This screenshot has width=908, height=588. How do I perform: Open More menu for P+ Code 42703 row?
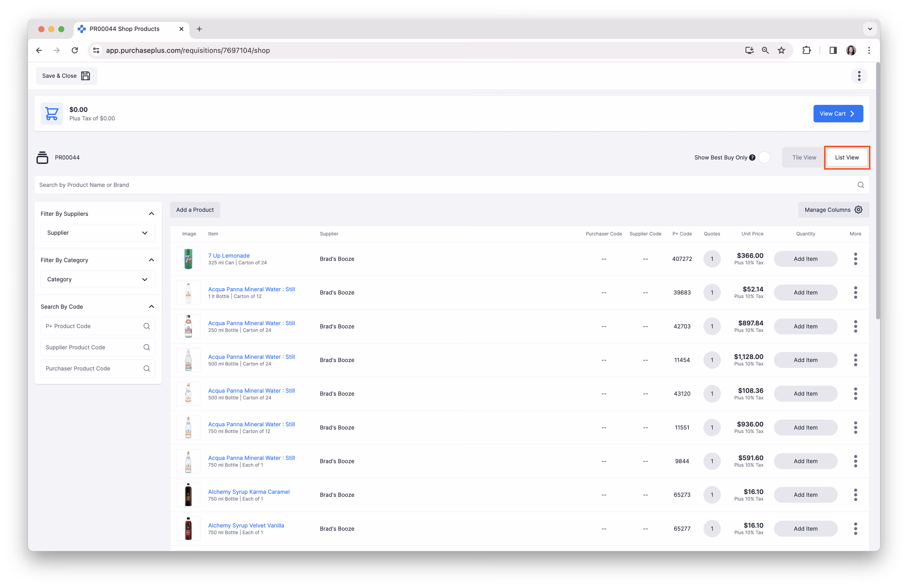855,326
